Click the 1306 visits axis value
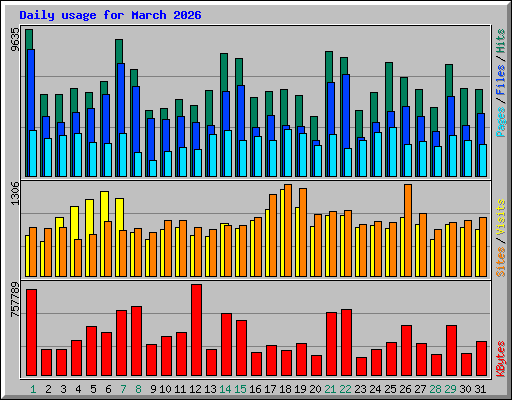 click(x=15, y=193)
